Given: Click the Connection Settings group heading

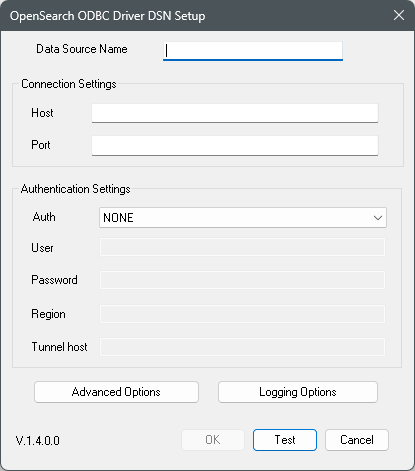Looking at the screenshot, I should (x=69, y=84).
